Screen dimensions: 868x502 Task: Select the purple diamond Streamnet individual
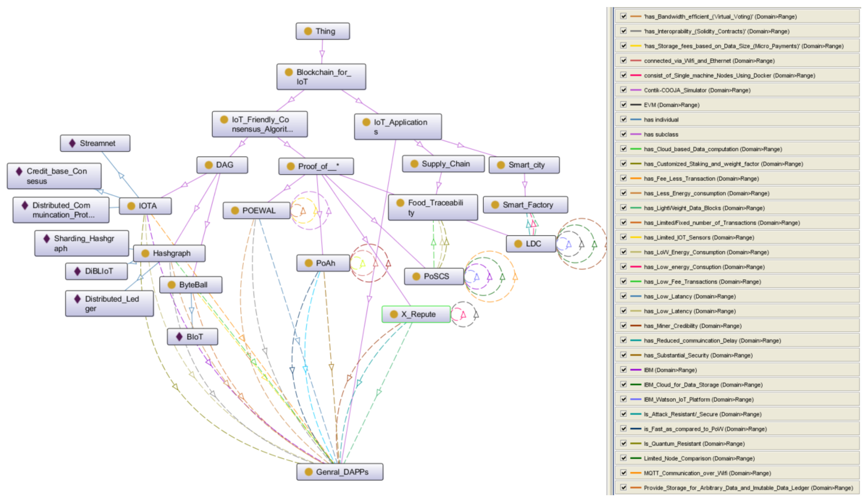pos(95,143)
